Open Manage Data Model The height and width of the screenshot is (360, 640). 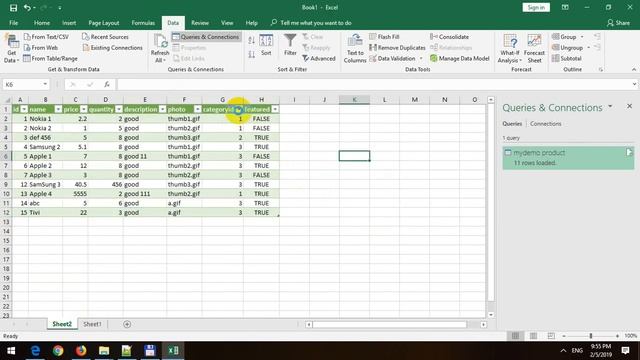click(x=460, y=58)
